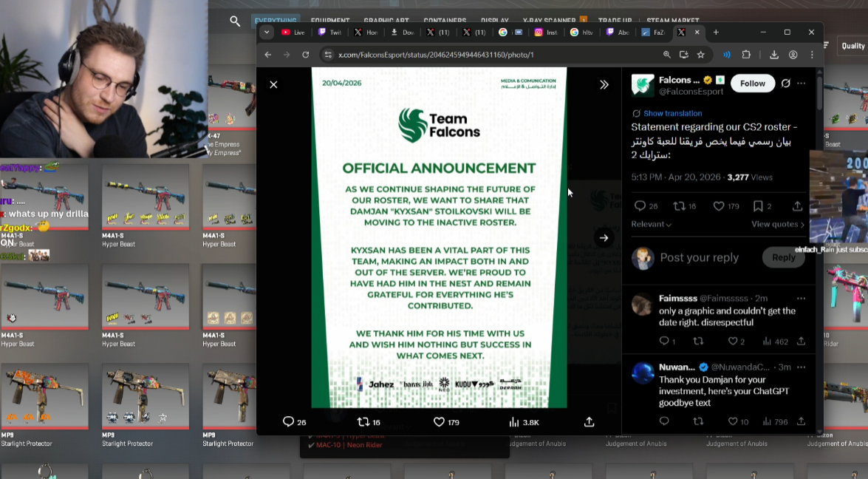The width and height of the screenshot is (868, 479).
Task: Open Falcons profile avatar in sidebar
Action: point(643,85)
